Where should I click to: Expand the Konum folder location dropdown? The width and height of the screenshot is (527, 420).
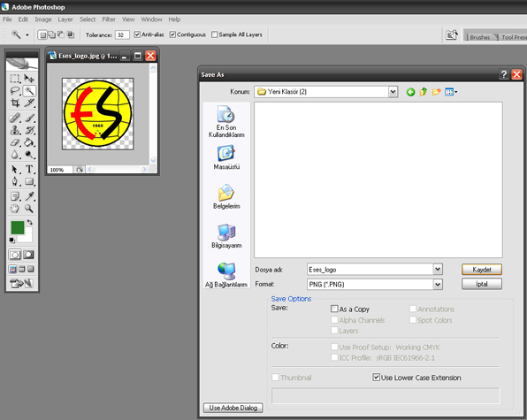click(x=393, y=92)
